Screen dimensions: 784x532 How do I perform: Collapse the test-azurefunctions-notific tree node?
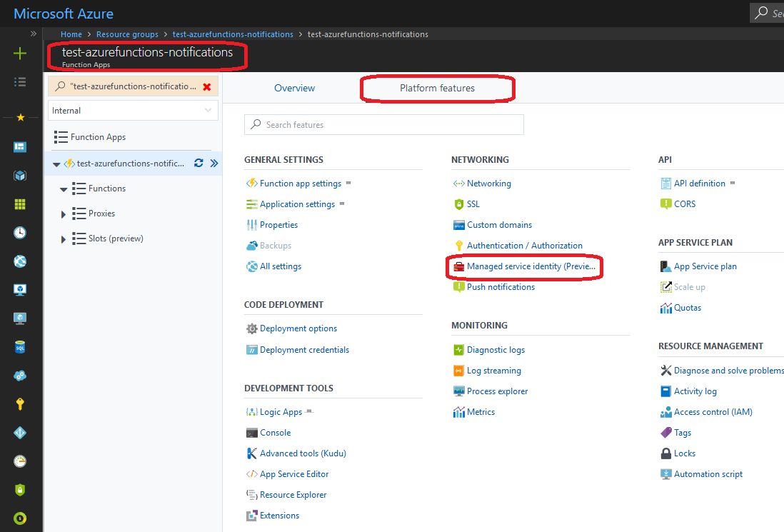click(56, 164)
